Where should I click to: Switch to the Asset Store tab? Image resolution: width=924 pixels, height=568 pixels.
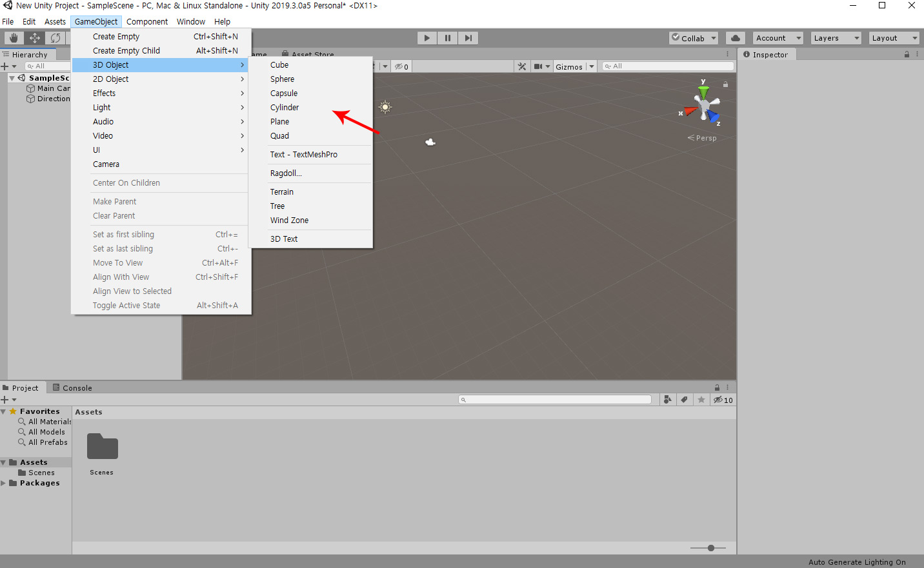308,55
